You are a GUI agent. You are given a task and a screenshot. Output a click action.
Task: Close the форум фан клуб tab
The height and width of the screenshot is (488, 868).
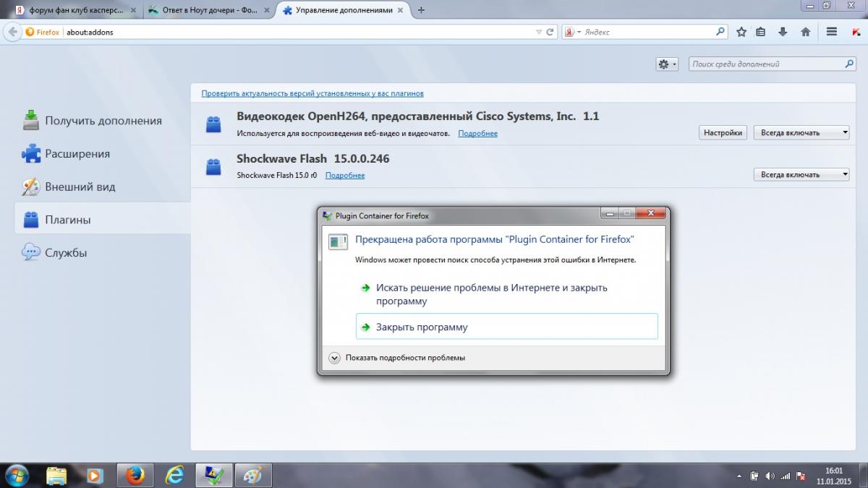133,11
